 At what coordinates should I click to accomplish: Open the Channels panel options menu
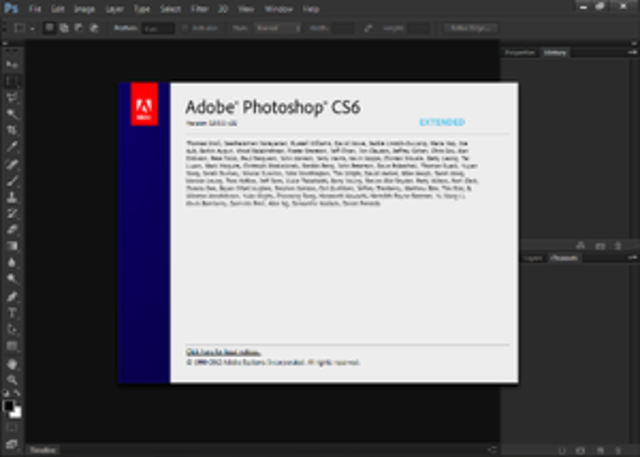(632, 257)
